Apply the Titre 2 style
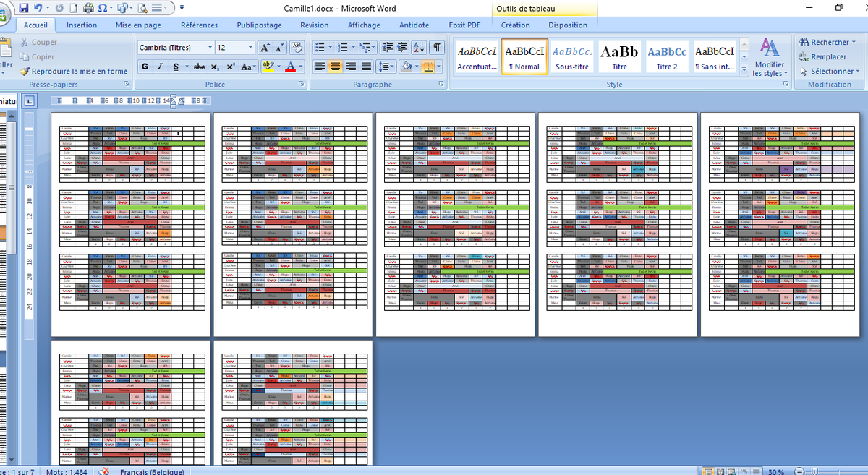868x475 pixels. point(667,57)
